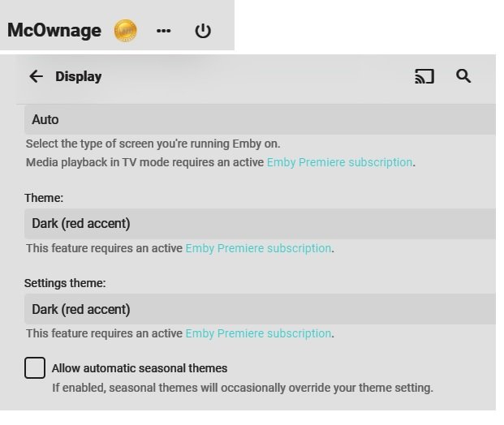
Task: Go back using the arrow beside Display
Action: coord(36,76)
